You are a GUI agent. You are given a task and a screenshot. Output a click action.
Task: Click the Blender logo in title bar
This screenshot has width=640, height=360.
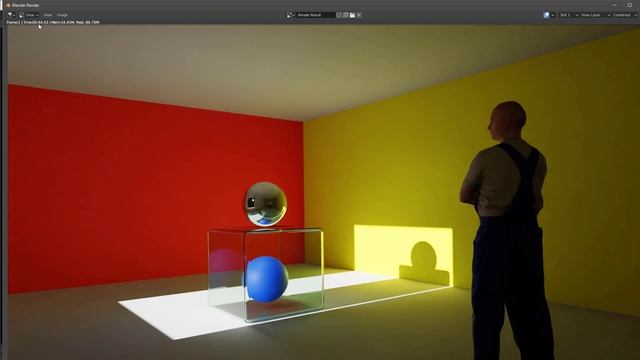click(x=8, y=5)
